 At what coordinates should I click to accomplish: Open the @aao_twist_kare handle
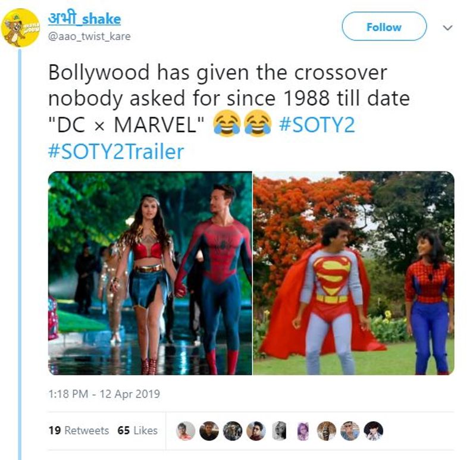[x=89, y=36]
